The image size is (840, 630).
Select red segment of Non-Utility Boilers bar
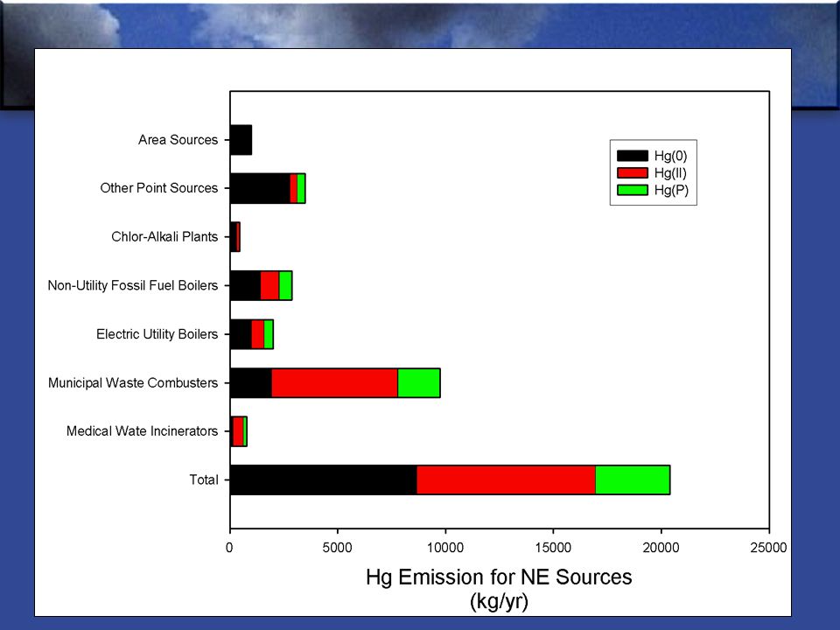click(270, 285)
